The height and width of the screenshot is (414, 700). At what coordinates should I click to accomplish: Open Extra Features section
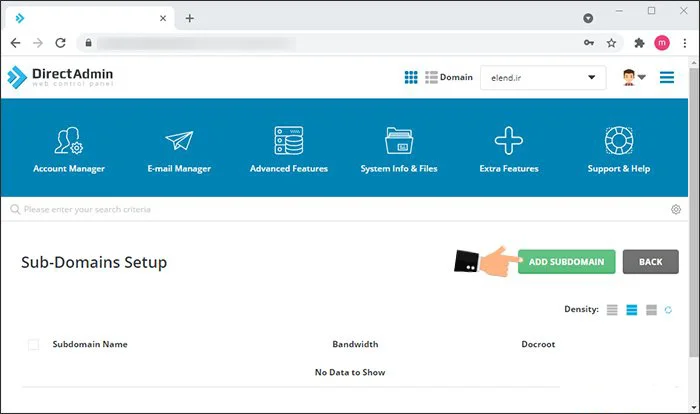tap(508, 149)
